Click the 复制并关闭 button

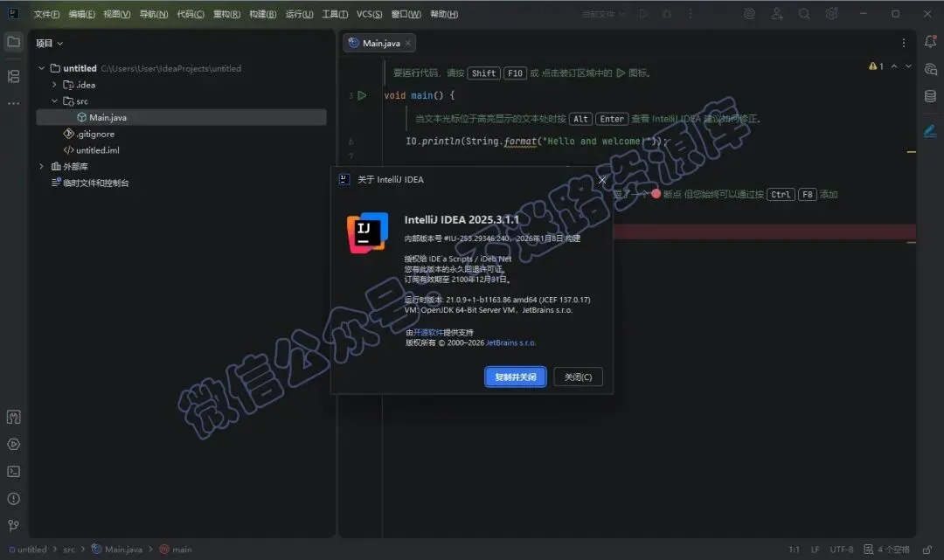pyautogui.click(x=516, y=377)
